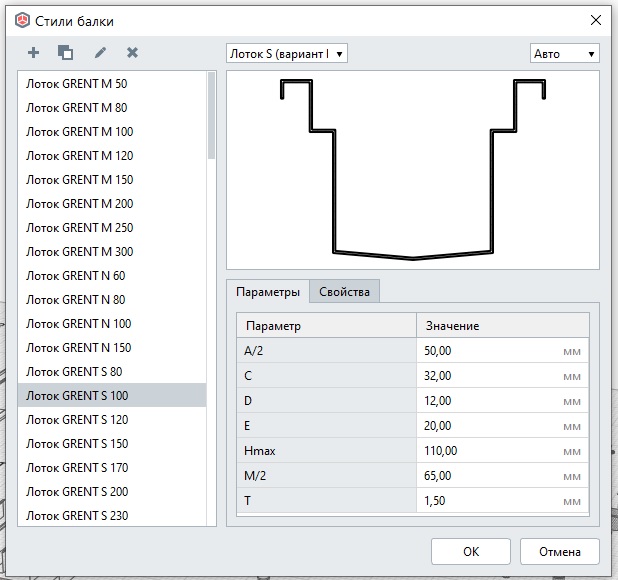Click the M/2 parameter name cell

coord(326,476)
